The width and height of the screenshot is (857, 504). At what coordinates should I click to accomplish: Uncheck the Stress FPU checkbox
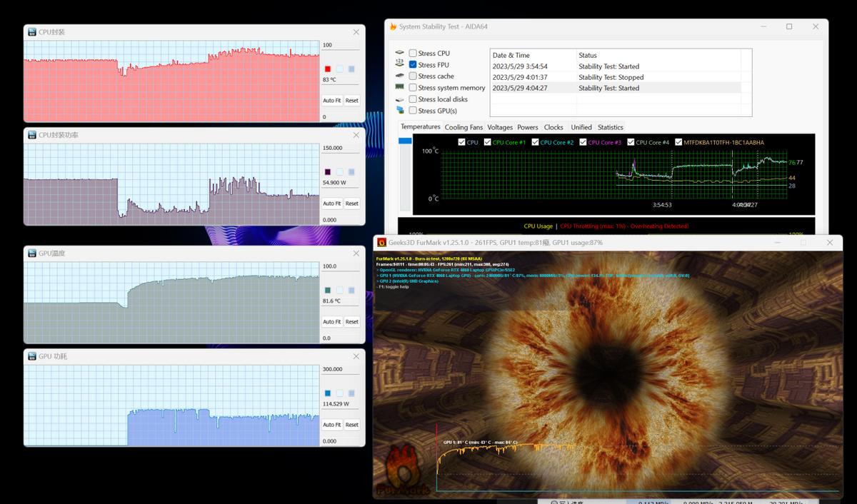pos(413,65)
